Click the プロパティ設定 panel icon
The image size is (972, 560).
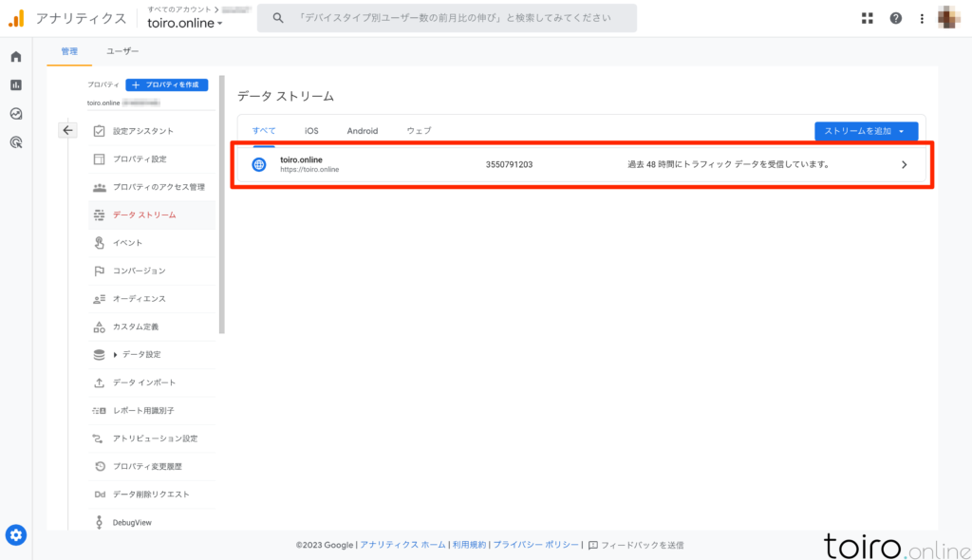[99, 159]
